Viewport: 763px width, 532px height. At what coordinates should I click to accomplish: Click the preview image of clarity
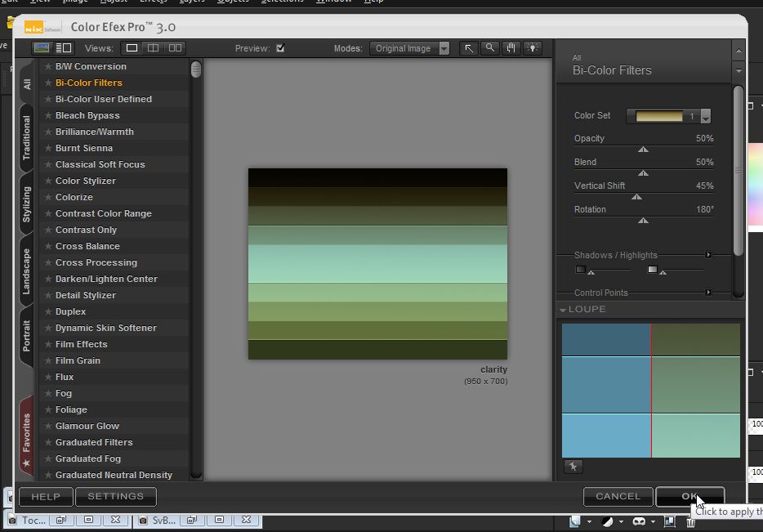click(377, 264)
